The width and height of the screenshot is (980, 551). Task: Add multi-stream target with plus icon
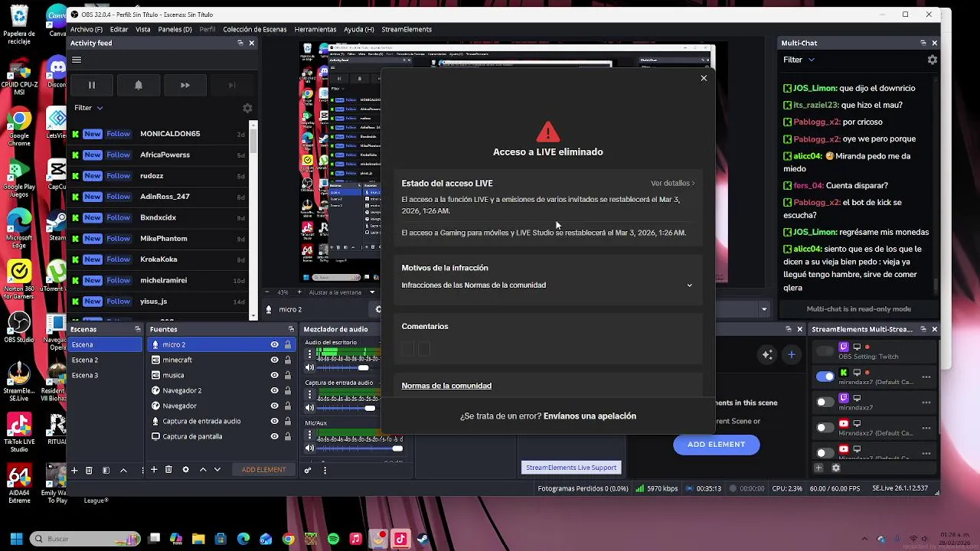(818, 468)
